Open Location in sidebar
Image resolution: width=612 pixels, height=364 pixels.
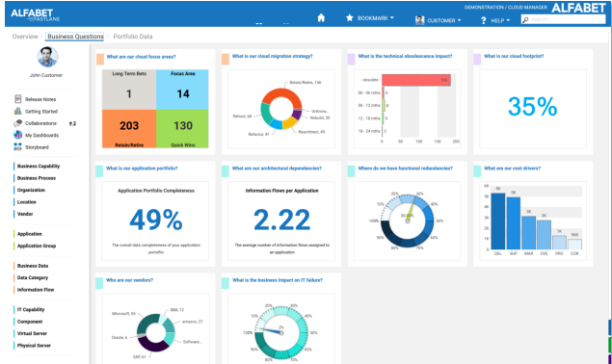tap(27, 202)
